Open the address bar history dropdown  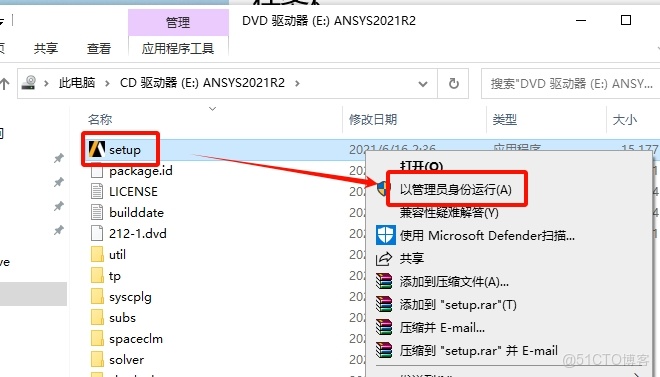pos(423,84)
